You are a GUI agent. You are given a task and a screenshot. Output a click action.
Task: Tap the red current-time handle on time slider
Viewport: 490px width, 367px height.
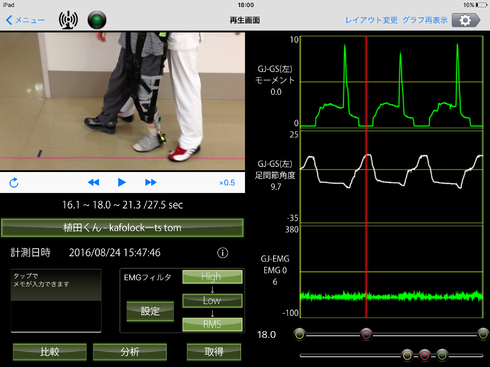click(x=366, y=334)
